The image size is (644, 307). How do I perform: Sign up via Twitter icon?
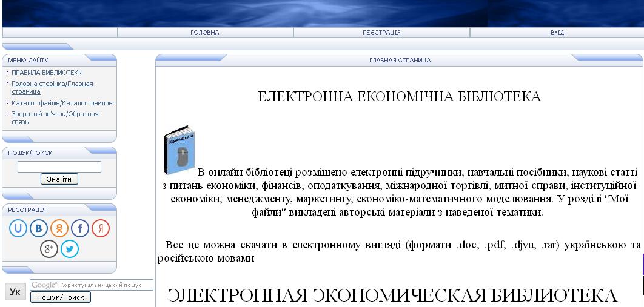coord(69,249)
